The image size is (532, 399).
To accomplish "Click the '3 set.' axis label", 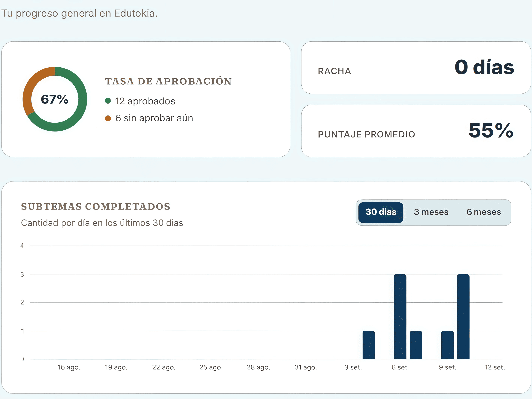I will (353, 367).
